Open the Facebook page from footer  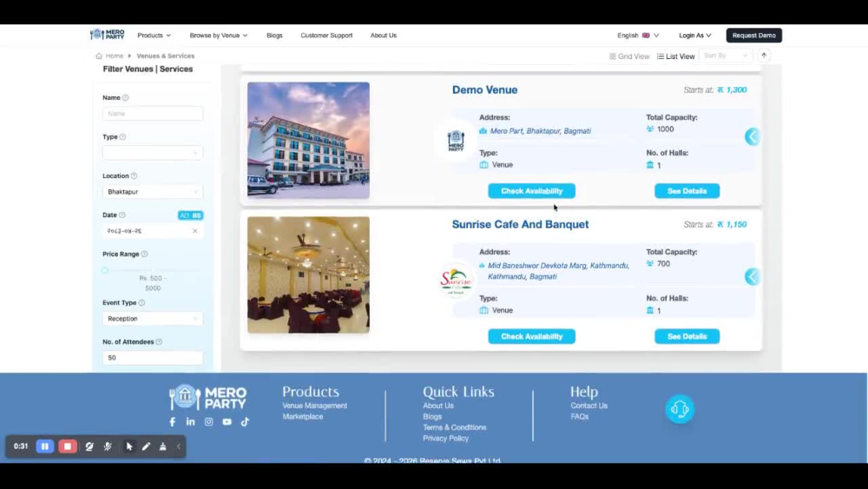[x=172, y=422]
